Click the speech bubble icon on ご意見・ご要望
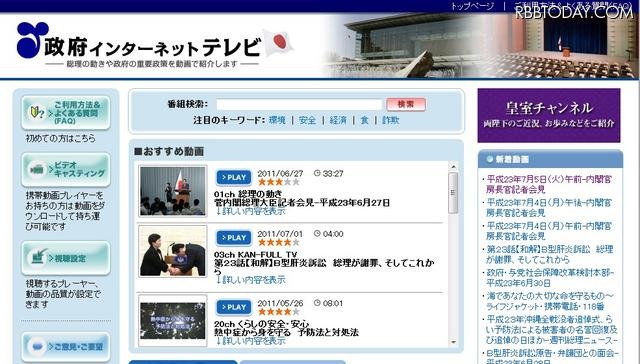 [x=37, y=347]
